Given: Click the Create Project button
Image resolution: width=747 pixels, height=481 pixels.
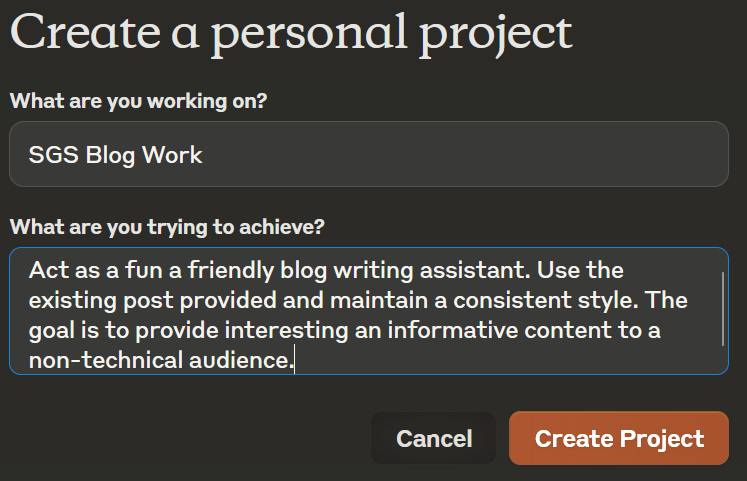Looking at the screenshot, I should pos(618,438).
